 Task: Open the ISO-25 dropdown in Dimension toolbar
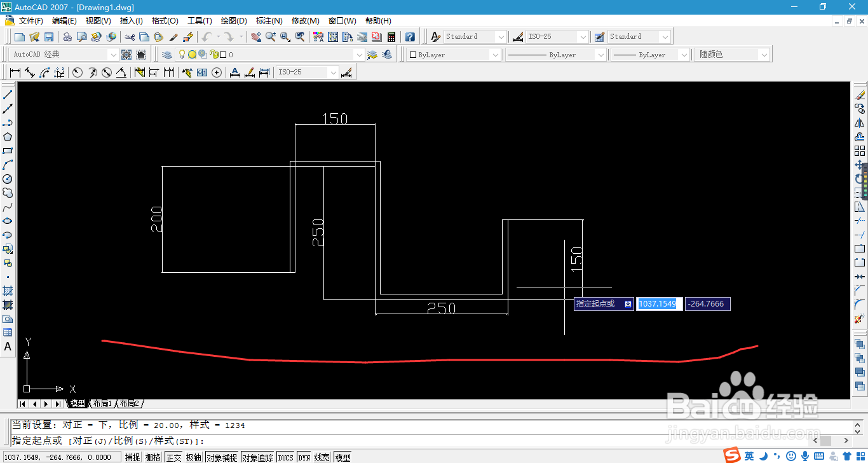click(x=333, y=73)
